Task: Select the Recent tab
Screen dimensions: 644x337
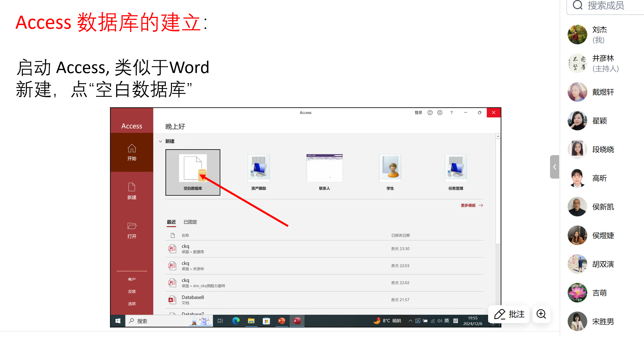Action: [171, 222]
